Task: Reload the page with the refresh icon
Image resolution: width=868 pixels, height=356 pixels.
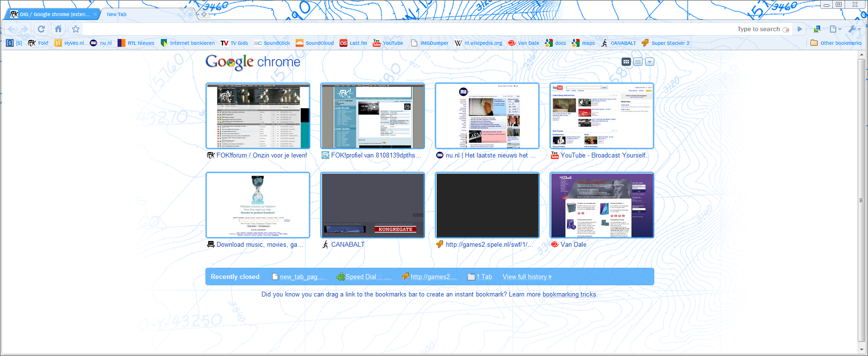Action: point(41,29)
